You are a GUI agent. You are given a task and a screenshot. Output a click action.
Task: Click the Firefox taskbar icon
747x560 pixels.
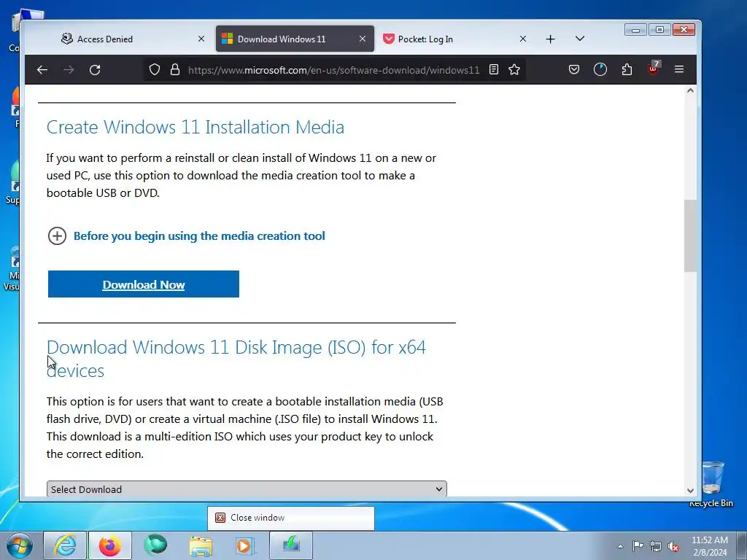[110, 545]
